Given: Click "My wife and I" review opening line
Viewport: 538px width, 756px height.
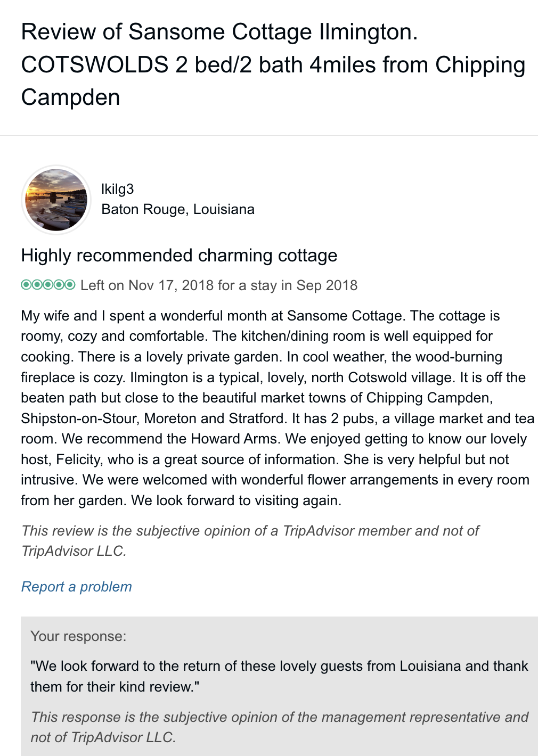Looking at the screenshot, I should tap(59, 316).
